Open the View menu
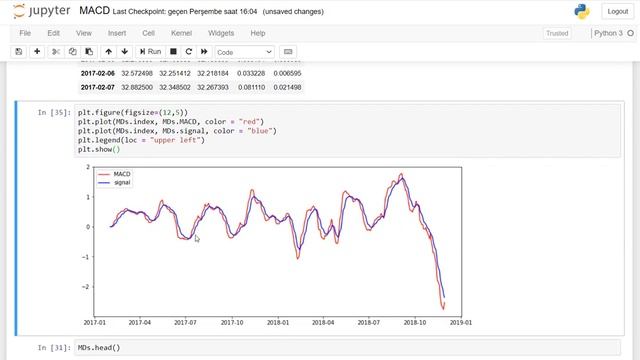Viewport: 640px width, 360px height. coord(84,33)
